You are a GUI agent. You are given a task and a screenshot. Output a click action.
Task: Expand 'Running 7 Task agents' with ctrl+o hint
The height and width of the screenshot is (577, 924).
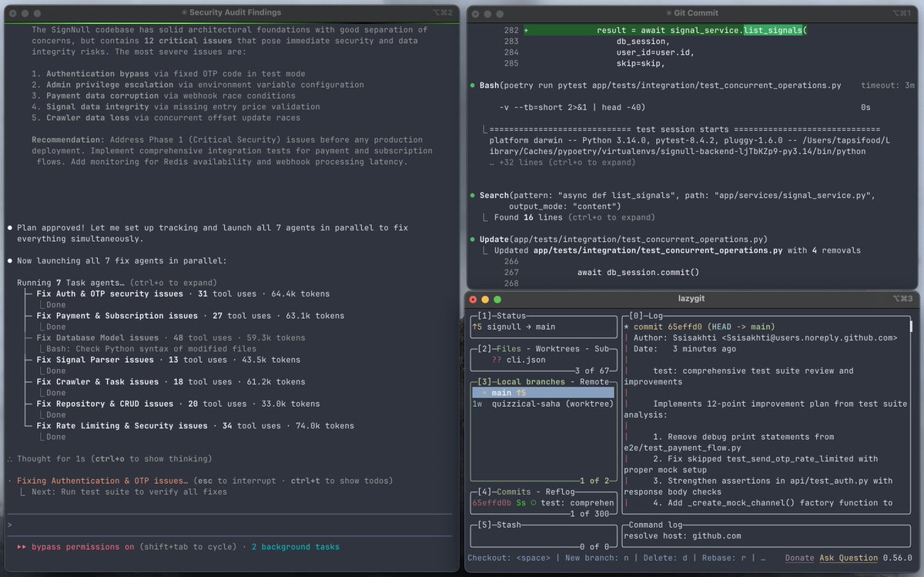point(117,283)
